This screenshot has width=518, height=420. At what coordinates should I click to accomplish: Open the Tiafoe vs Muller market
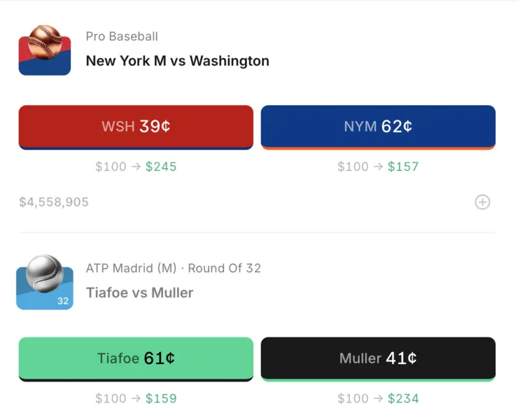coord(139,293)
